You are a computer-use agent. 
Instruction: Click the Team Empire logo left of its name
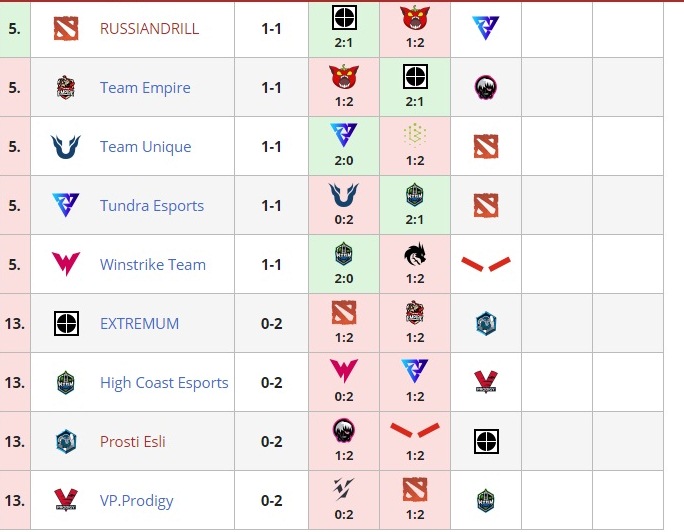66,88
